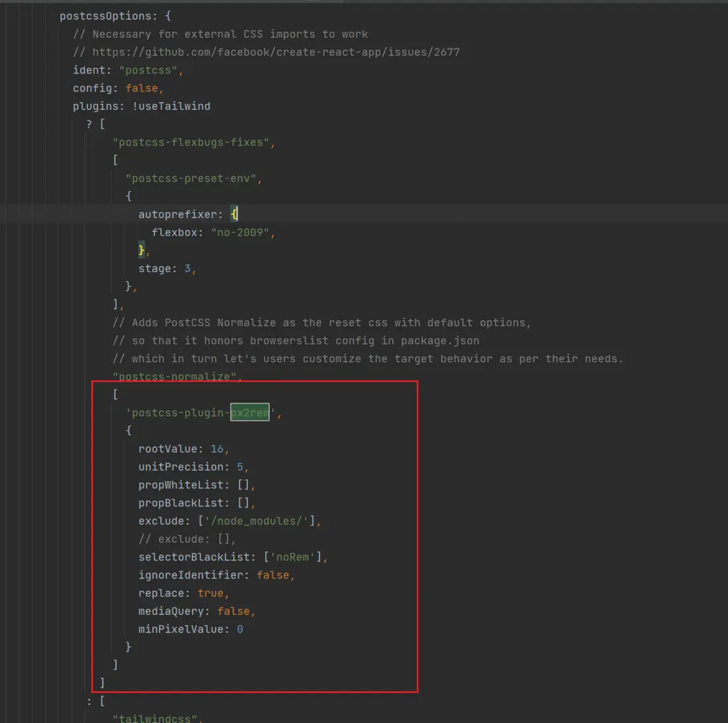The height and width of the screenshot is (723, 728).
Task: Click the flexbox "no-2009" value
Action: pos(240,233)
